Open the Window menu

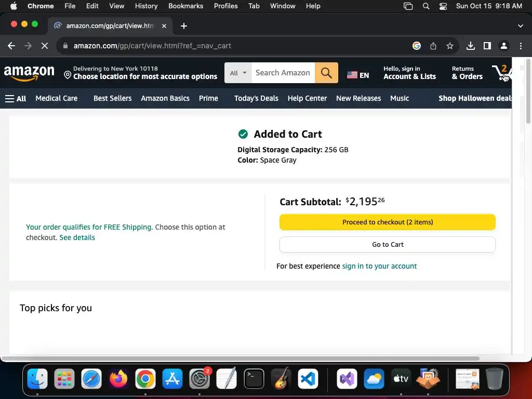(x=283, y=6)
